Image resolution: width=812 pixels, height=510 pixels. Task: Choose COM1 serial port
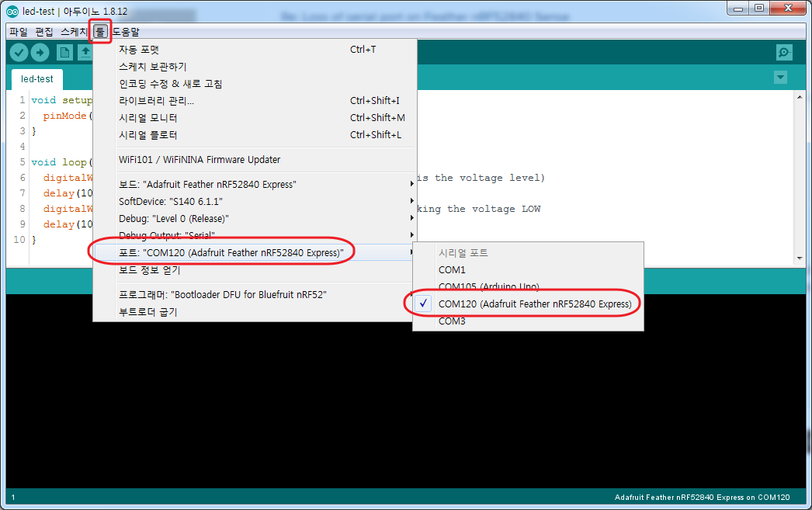(528, 270)
